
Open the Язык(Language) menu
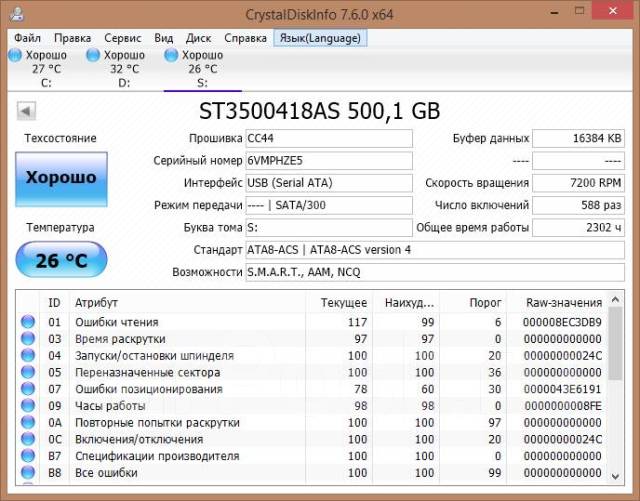point(320,38)
